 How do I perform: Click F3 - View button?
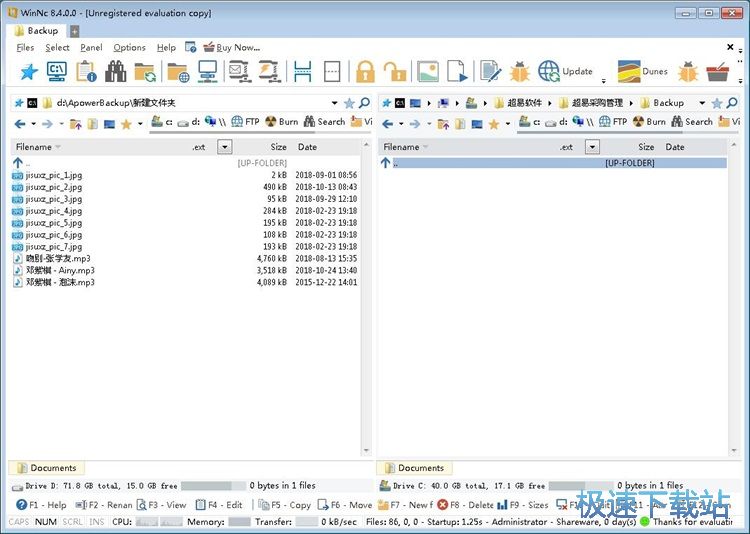click(x=162, y=505)
